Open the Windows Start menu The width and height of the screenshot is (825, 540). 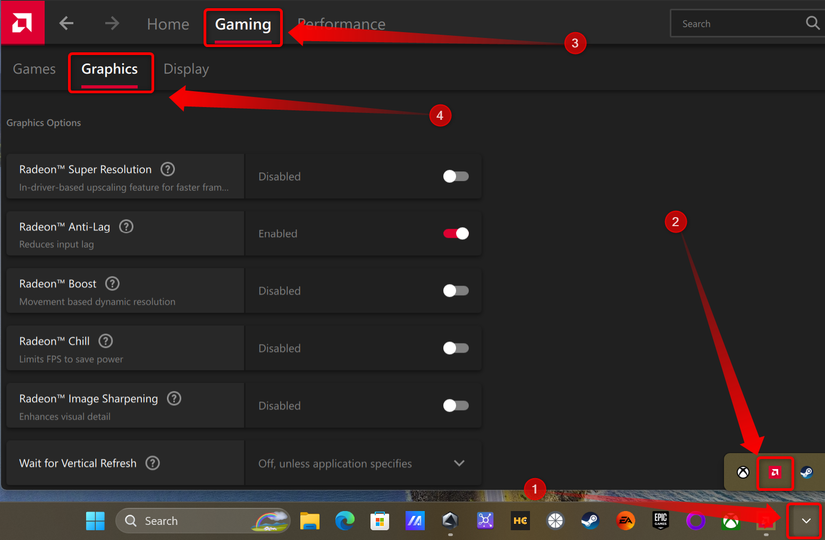tap(95, 521)
